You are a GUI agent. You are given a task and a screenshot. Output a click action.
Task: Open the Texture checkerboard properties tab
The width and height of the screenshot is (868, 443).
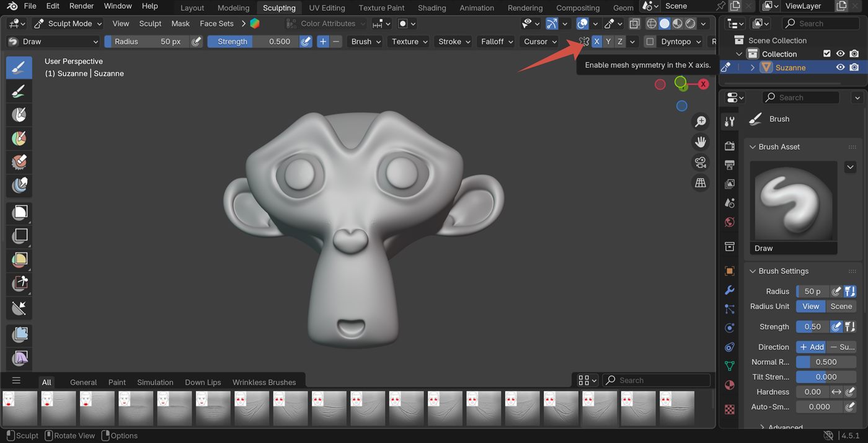point(730,409)
